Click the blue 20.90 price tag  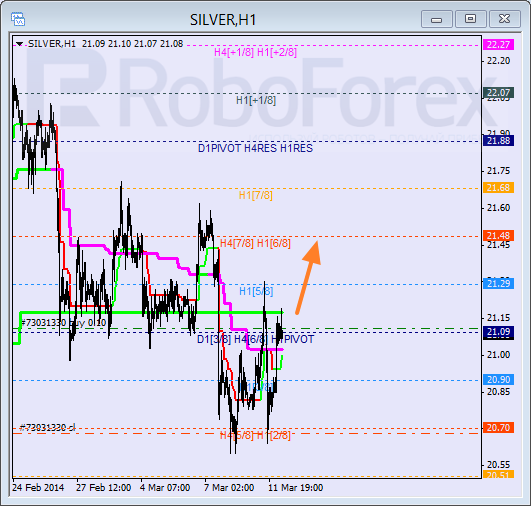(498, 380)
